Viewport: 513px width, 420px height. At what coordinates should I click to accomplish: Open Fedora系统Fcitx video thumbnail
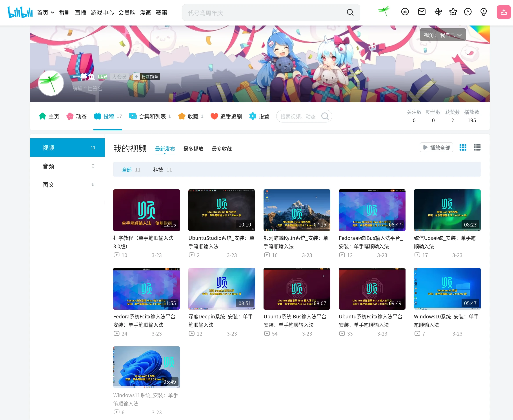tap(146, 289)
